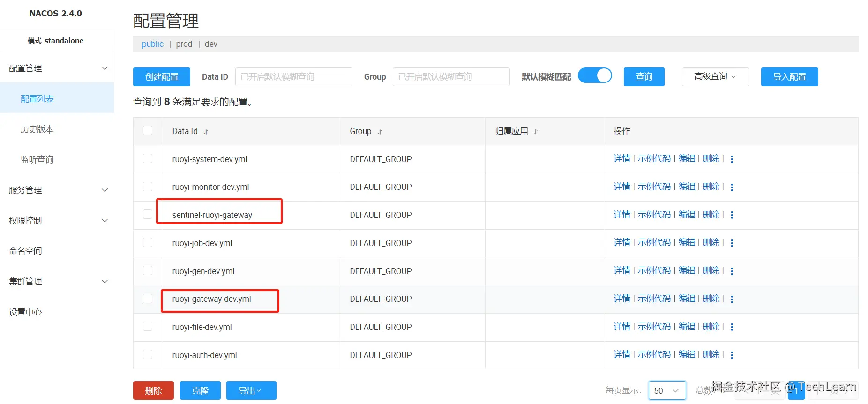Viewport: 868px width, 404px height.
Task: Click the 导入配置 button
Action: 789,77
